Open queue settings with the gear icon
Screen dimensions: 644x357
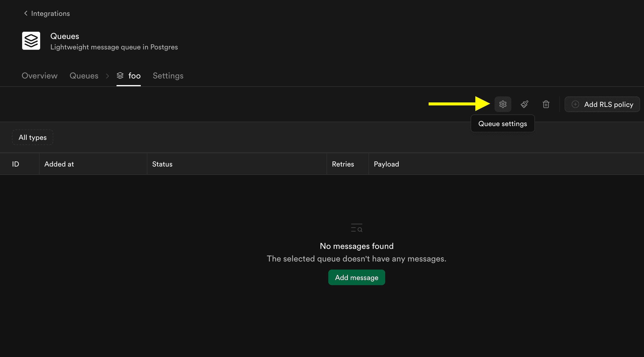(503, 104)
